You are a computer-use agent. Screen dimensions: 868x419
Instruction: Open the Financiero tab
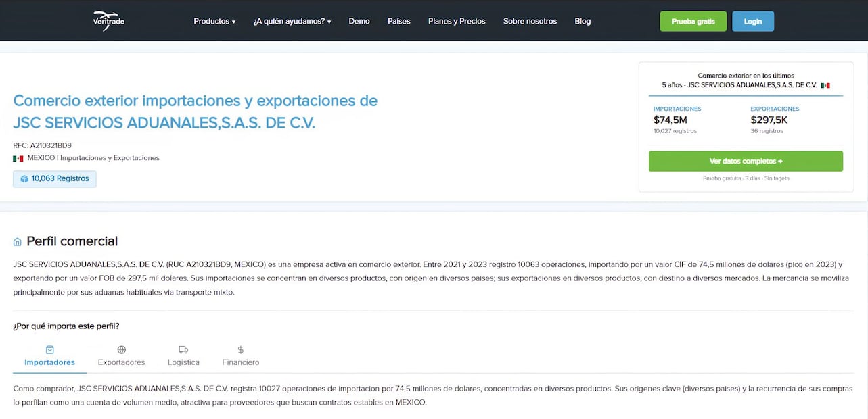(241, 357)
